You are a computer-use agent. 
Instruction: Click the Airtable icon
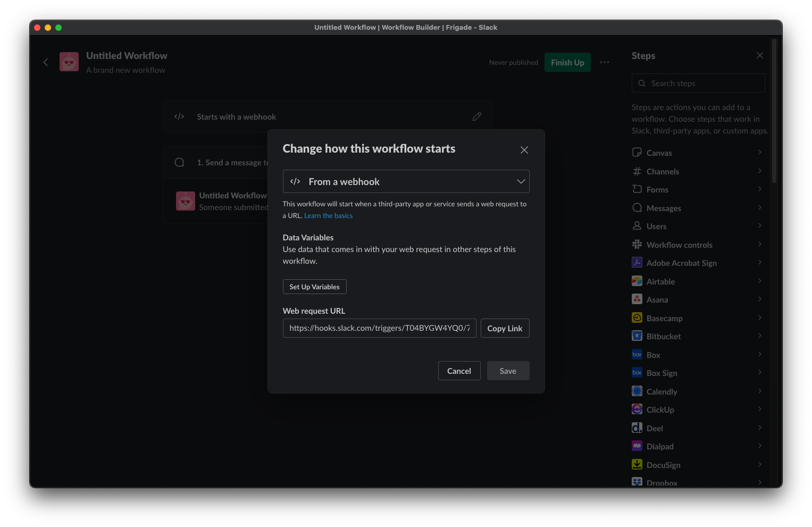637,281
